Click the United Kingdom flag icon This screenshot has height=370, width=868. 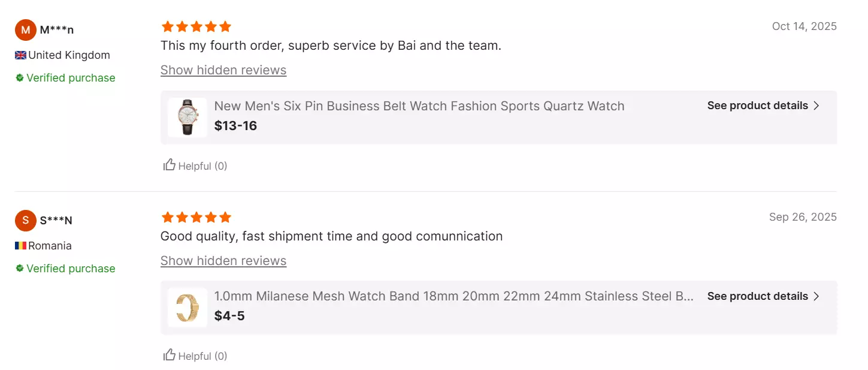20,55
